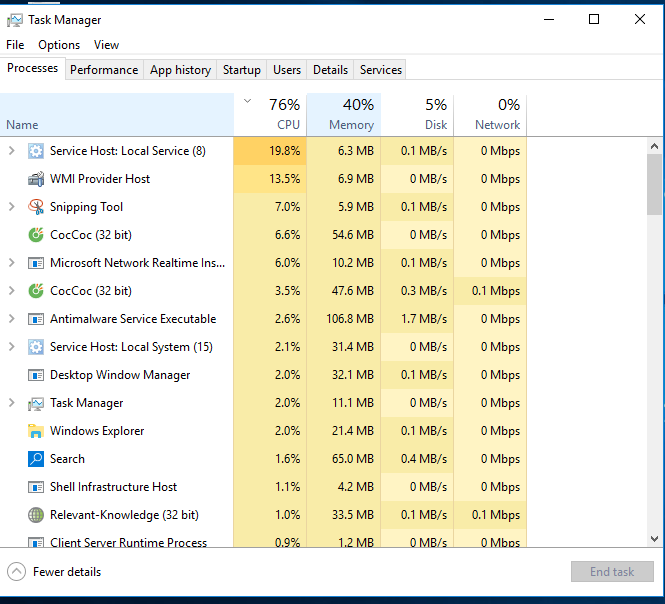665x604 pixels.
Task: Expand Service Host: Local Service (8)
Action: (12, 151)
